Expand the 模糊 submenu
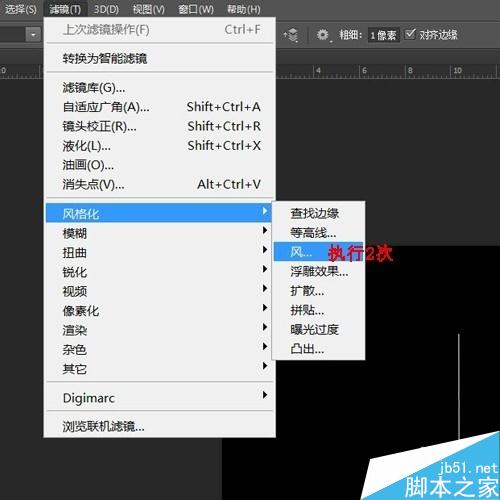Viewport: 500px width, 500px height. [x=160, y=233]
